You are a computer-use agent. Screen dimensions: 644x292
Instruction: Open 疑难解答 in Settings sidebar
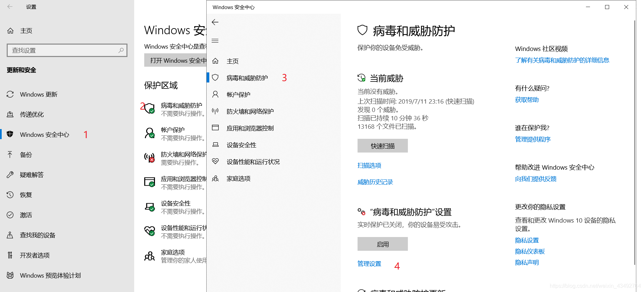[x=32, y=175]
